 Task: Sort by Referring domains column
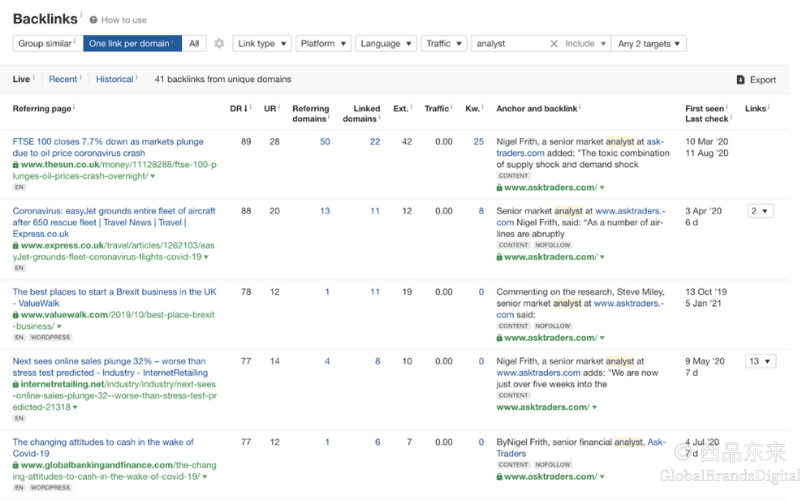[x=310, y=113]
